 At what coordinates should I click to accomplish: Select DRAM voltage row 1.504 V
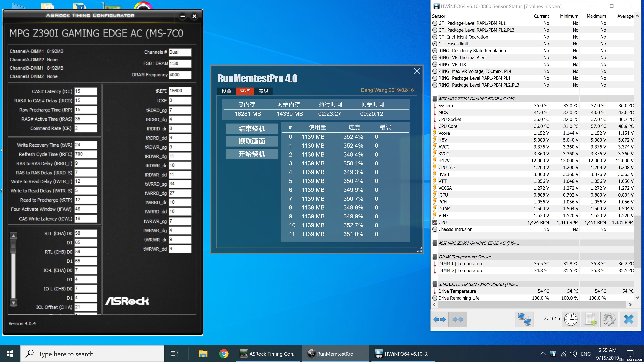[532, 209]
